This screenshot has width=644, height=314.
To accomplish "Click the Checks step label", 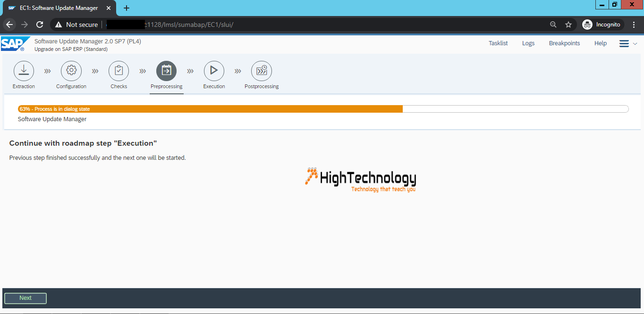I will (x=119, y=86).
